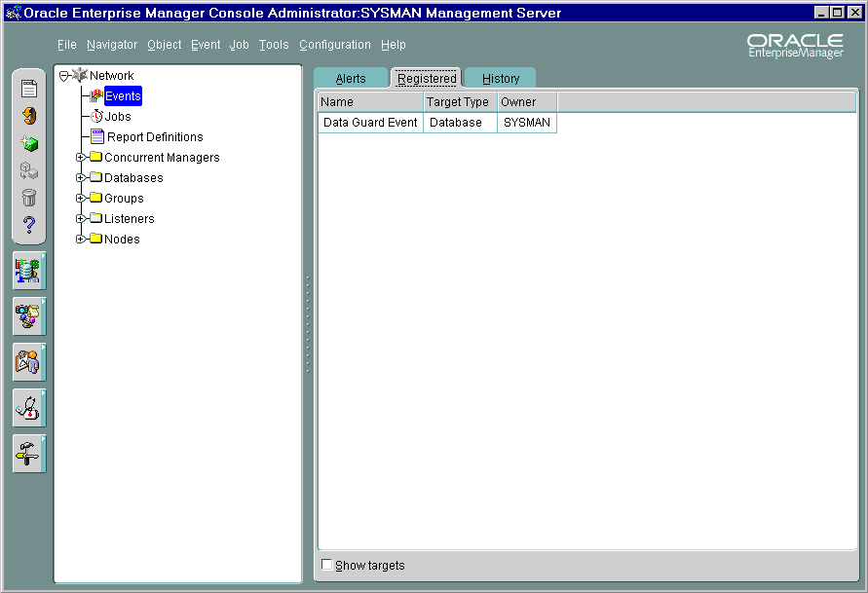Expand the Nodes folder in the tree
868x593 pixels.
point(81,240)
